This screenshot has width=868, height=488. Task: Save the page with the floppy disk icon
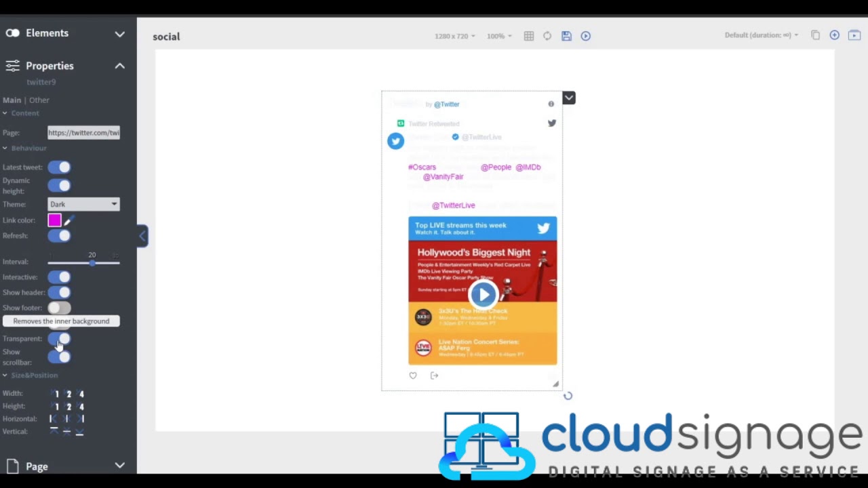click(566, 36)
